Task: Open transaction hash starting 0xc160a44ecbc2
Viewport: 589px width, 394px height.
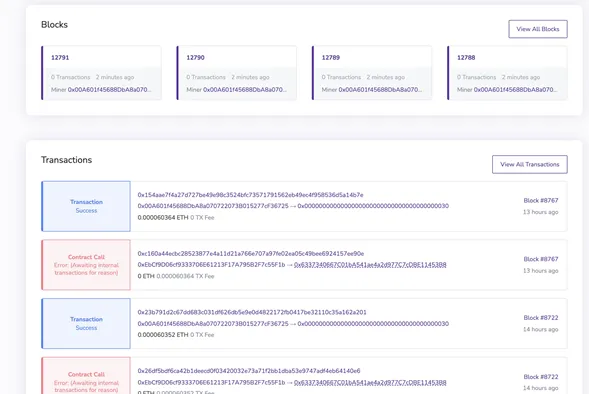Action: tap(251, 254)
